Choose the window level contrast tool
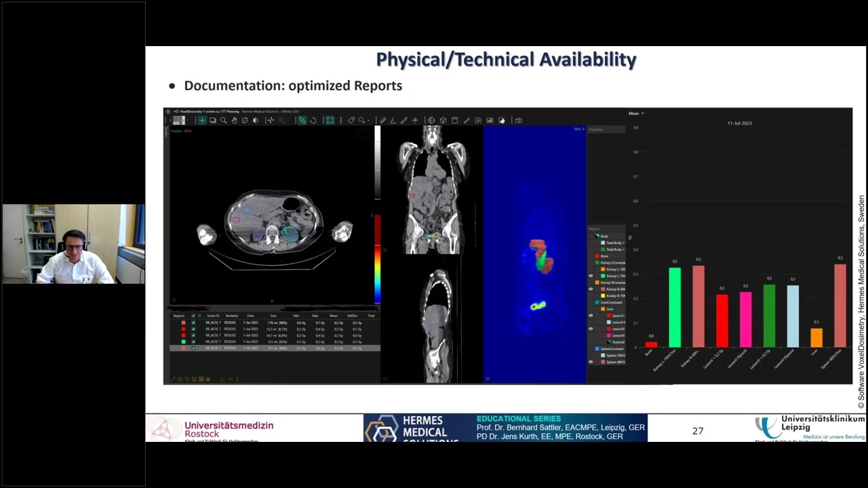The image size is (868, 488). tap(255, 120)
